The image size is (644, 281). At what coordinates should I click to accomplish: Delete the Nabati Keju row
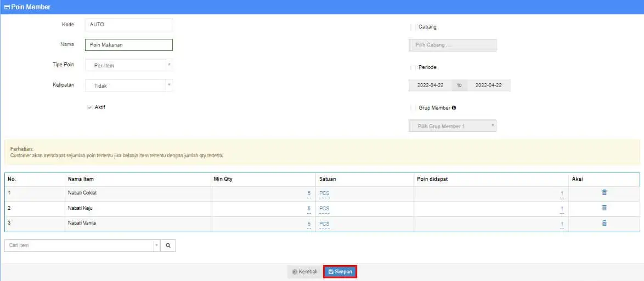pos(604,208)
